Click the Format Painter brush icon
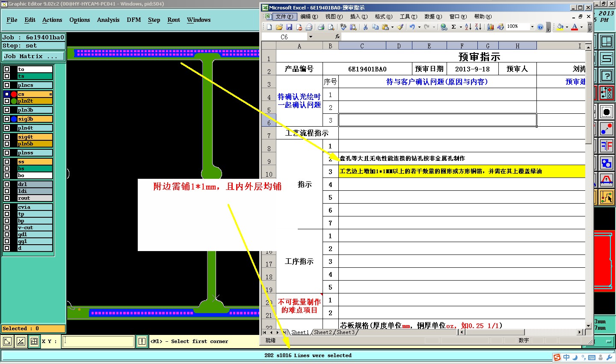 [400, 27]
